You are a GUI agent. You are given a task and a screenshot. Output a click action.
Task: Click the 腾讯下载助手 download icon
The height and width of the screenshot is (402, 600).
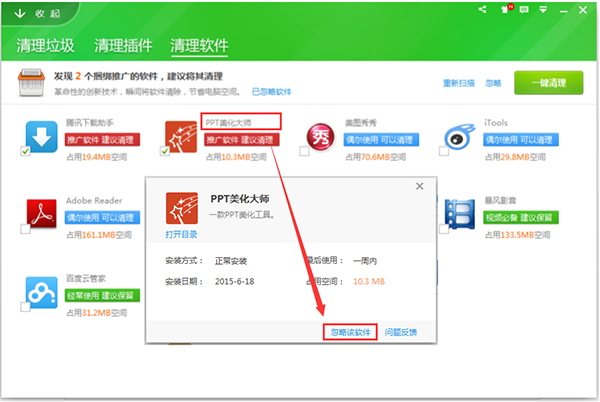[x=40, y=136]
